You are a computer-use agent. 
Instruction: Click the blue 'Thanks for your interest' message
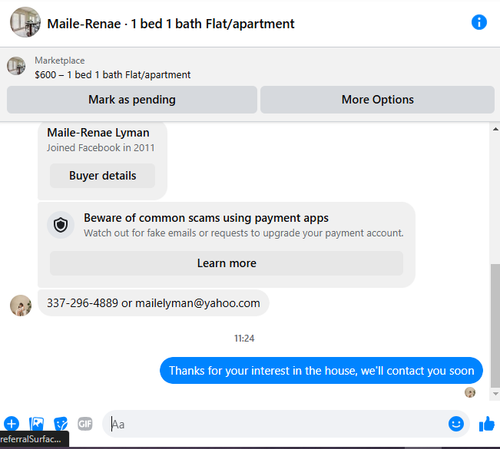pyautogui.click(x=321, y=371)
